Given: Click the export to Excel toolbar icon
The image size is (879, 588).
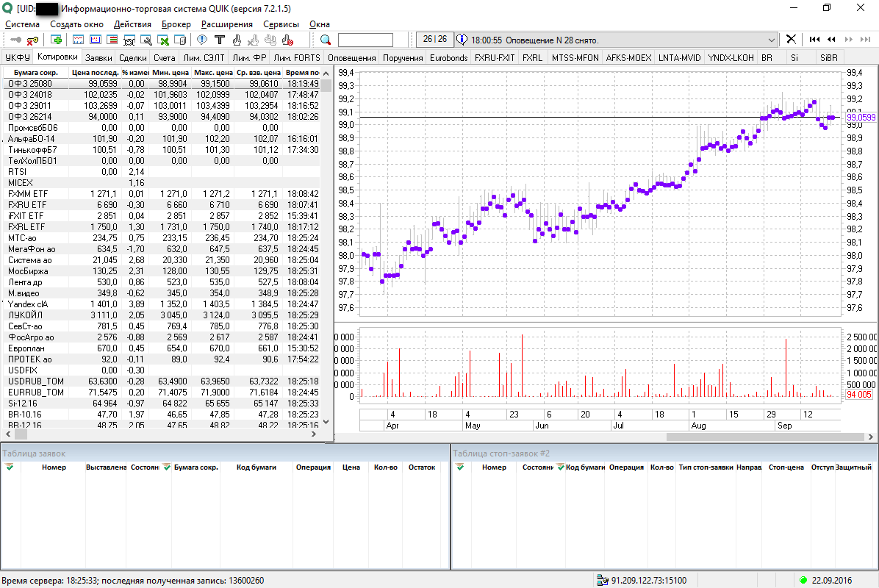Looking at the screenshot, I should [163, 40].
